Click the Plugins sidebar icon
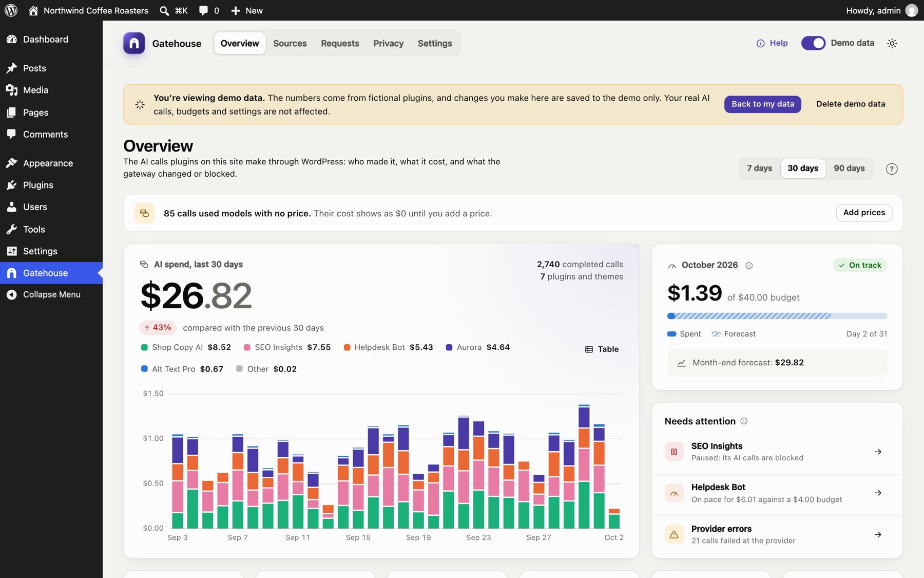 (x=11, y=185)
